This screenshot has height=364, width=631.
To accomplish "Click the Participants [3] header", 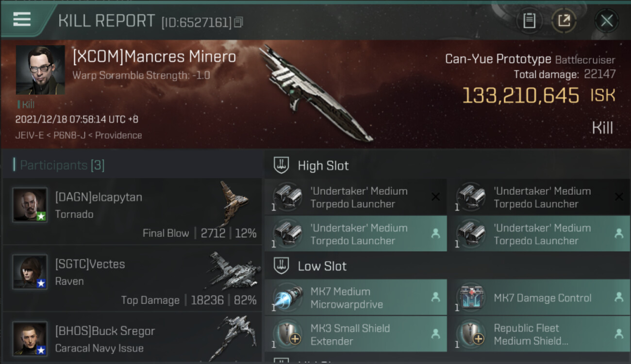I will pyautogui.click(x=58, y=165).
